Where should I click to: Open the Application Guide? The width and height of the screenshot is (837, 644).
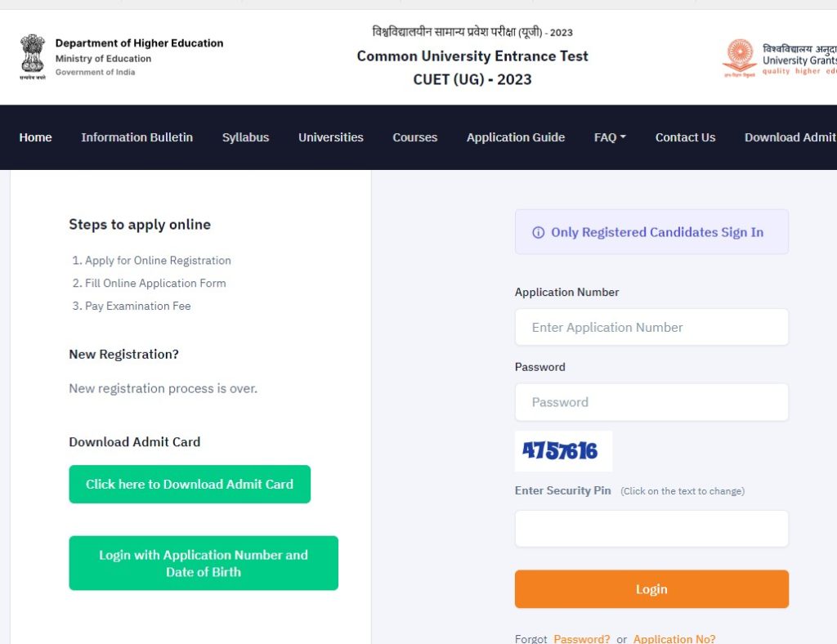click(x=515, y=137)
